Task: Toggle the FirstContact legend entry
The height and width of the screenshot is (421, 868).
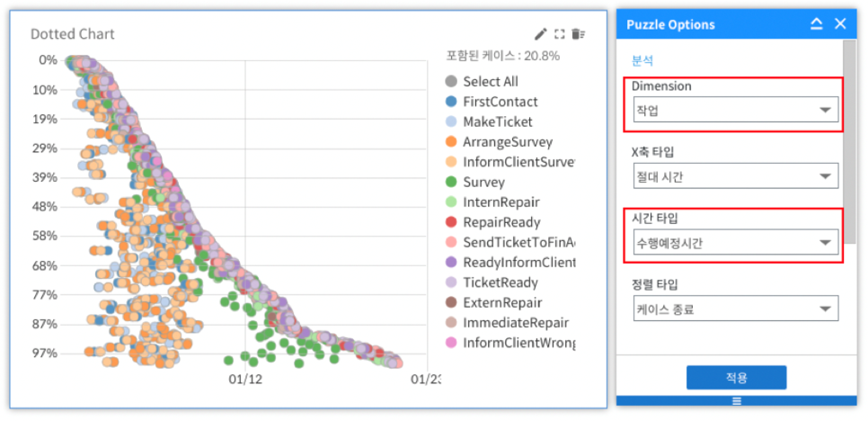Action: point(500,102)
